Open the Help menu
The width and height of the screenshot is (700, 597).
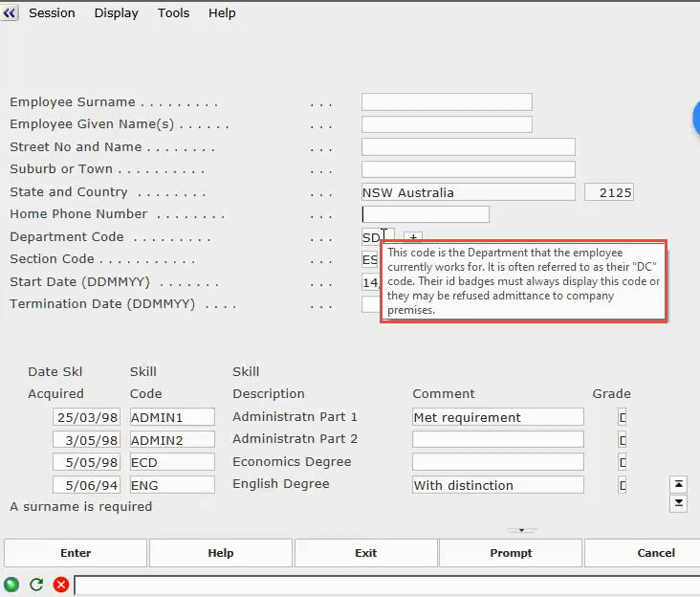pyautogui.click(x=222, y=13)
